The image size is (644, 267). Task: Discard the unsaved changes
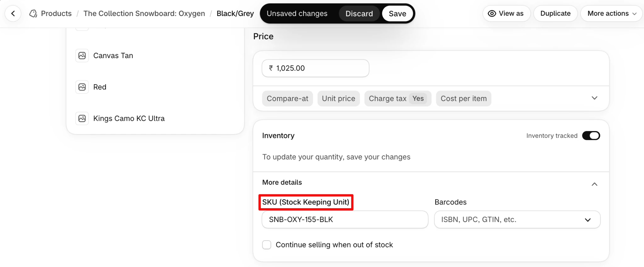pos(359,14)
